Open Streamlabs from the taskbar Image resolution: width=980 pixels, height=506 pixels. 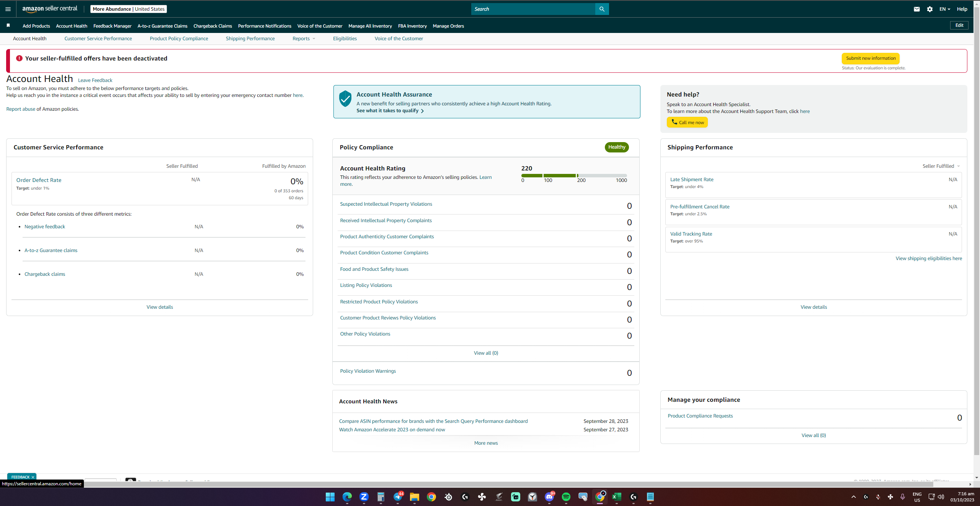tap(516, 497)
